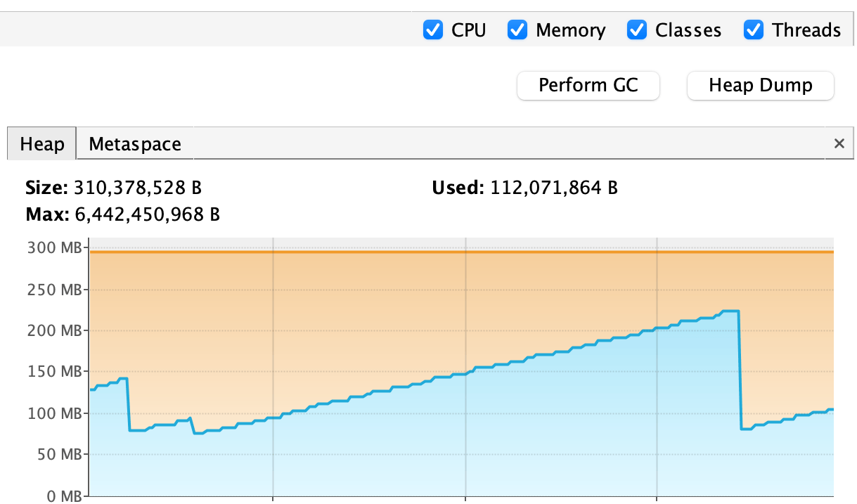
Task: Select the Heap tab
Action: [42, 144]
